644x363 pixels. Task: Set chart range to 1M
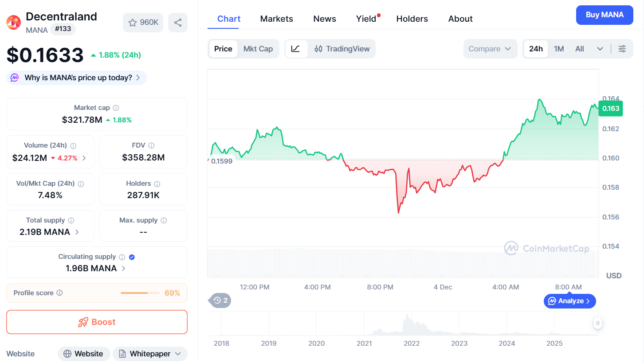point(559,49)
